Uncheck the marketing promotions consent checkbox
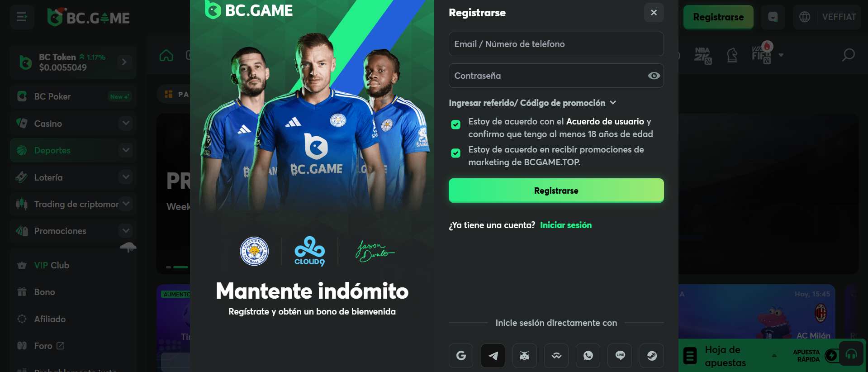The image size is (868, 372). (456, 153)
